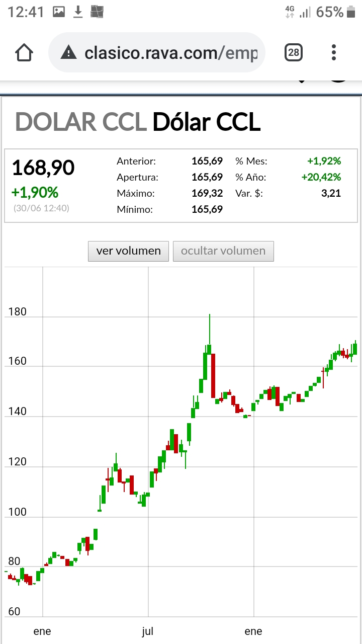Tap the 4G signal indicator

pyautogui.click(x=290, y=12)
